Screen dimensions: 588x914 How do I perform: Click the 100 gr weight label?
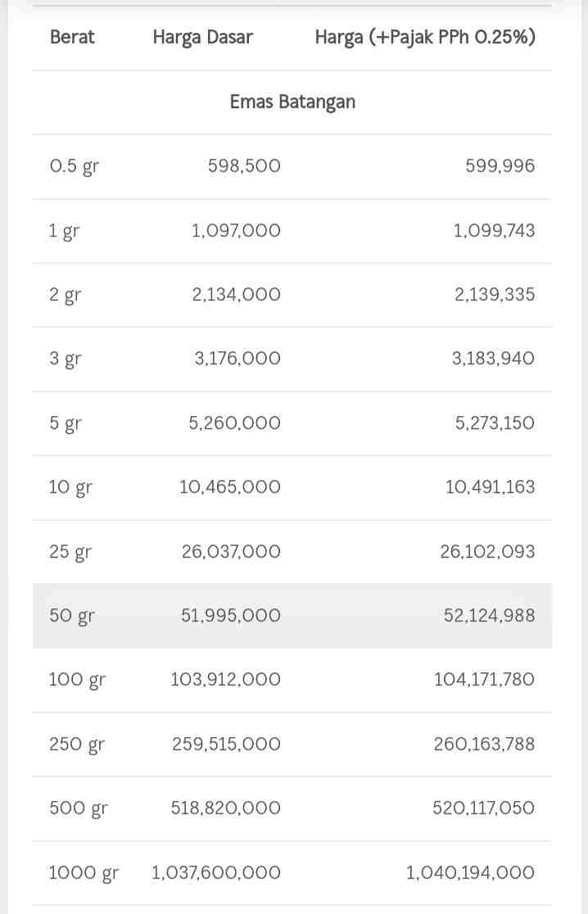tap(77, 681)
